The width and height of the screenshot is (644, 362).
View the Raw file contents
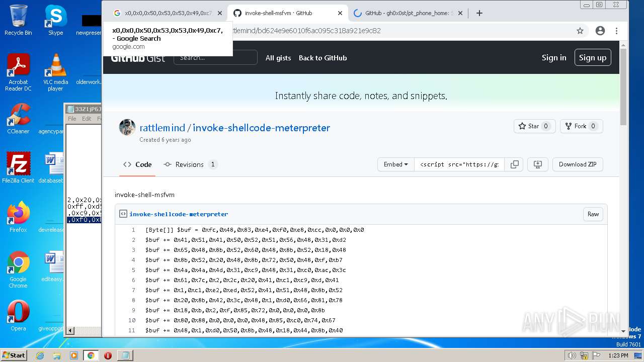[593, 214]
